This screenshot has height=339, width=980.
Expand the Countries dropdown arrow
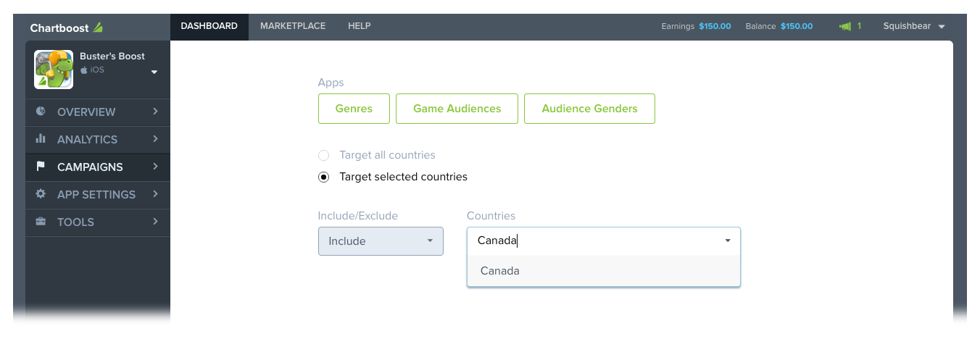pyautogui.click(x=728, y=241)
